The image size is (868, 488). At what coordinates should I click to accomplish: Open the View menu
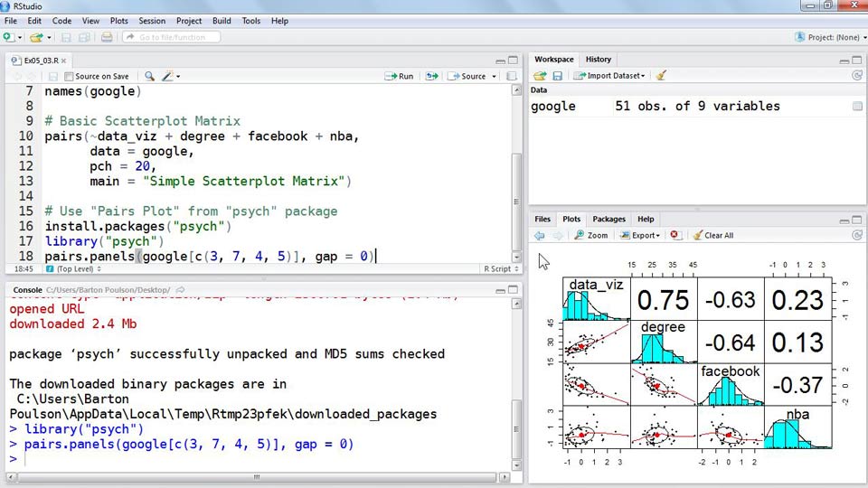[90, 21]
